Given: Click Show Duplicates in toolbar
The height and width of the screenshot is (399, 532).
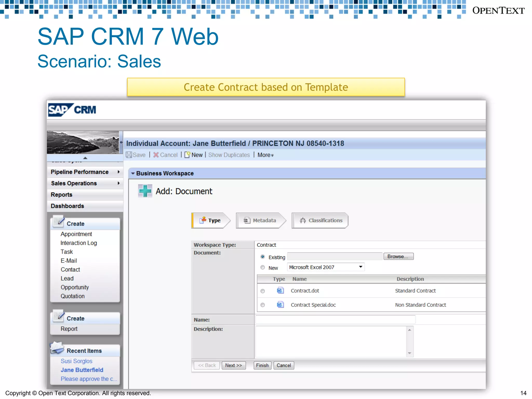Looking at the screenshot, I should click(229, 155).
